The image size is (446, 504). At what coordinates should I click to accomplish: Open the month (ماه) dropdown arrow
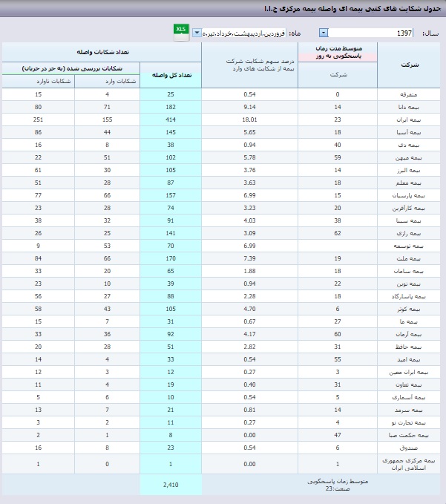click(x=197, y=33)
